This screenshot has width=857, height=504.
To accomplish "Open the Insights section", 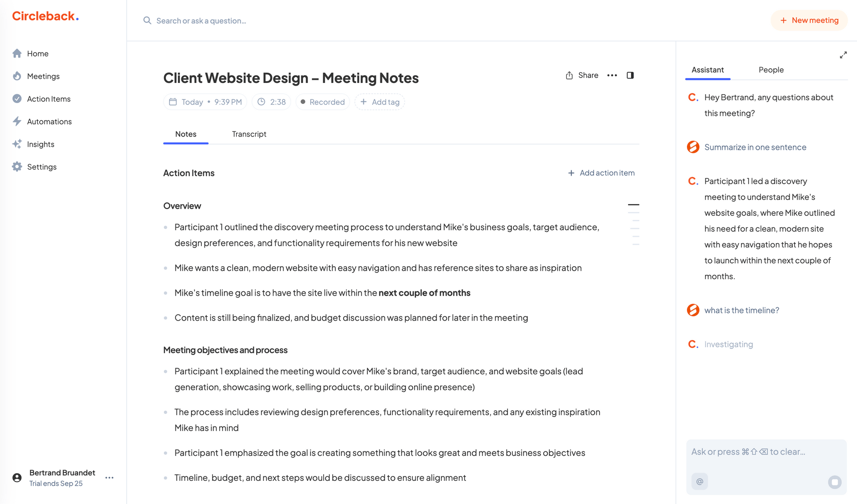I will tap(40, 144).
